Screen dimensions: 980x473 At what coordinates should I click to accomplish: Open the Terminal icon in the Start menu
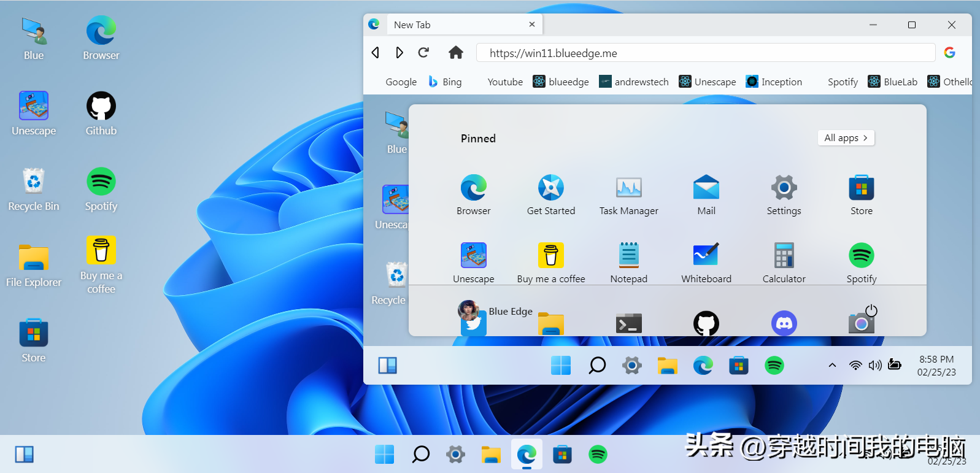point(629,323)
